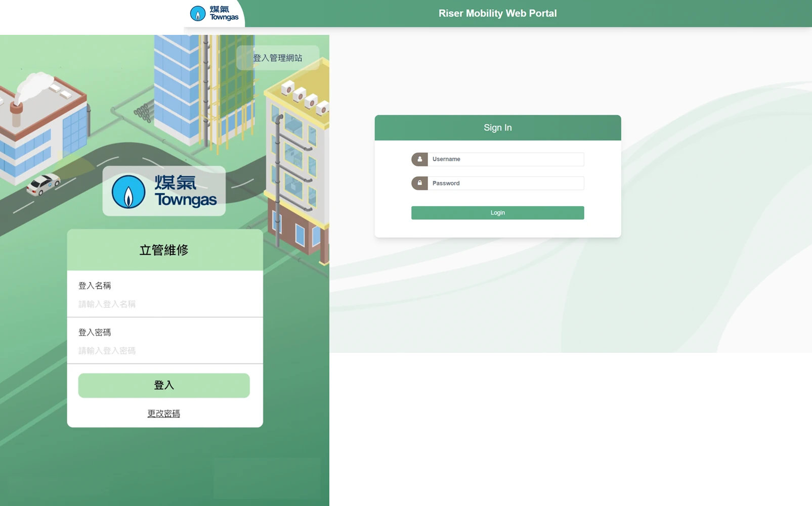
Task: Open the 更改密碼 link
Action: 163,413
